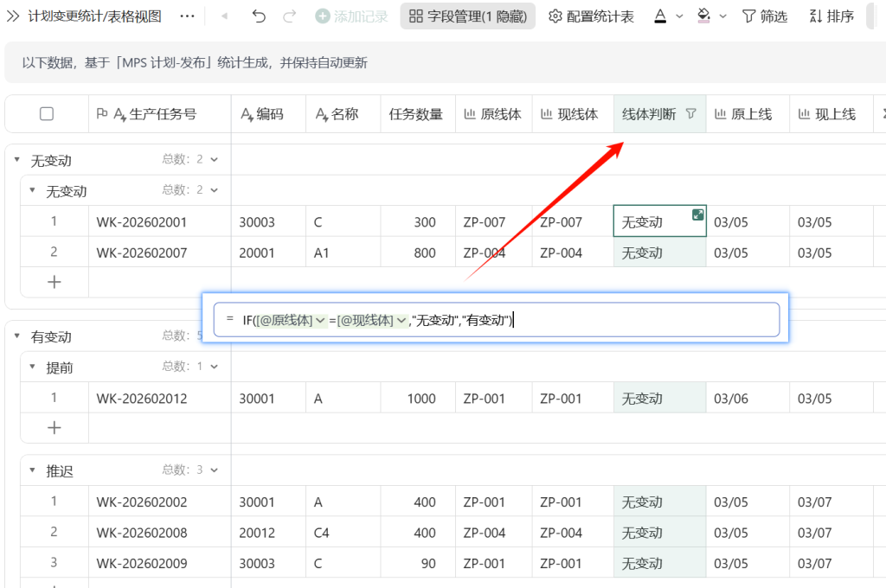Screen dimensions: 886x588
Task: Select cell WK-202602009
Action: 160,563
